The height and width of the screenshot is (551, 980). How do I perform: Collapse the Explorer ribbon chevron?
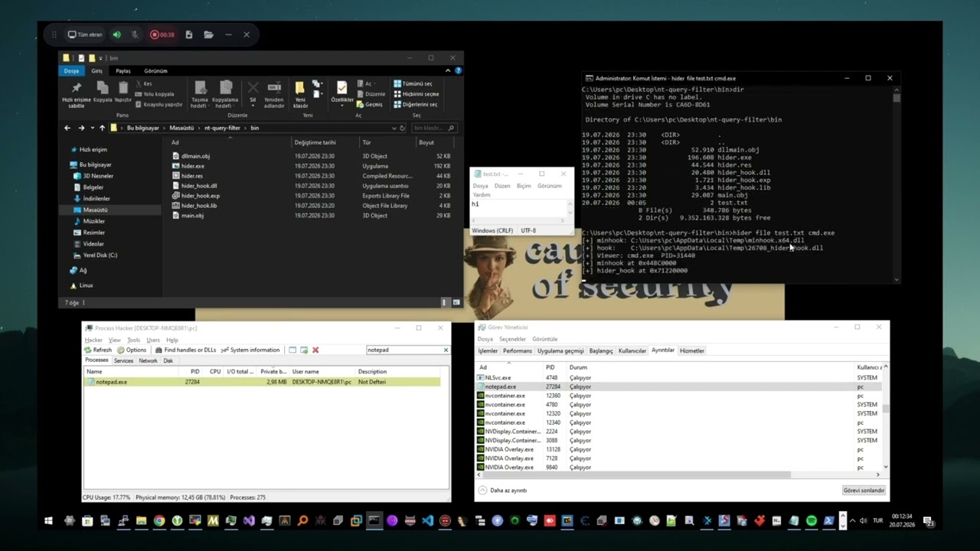click(449, 70)
